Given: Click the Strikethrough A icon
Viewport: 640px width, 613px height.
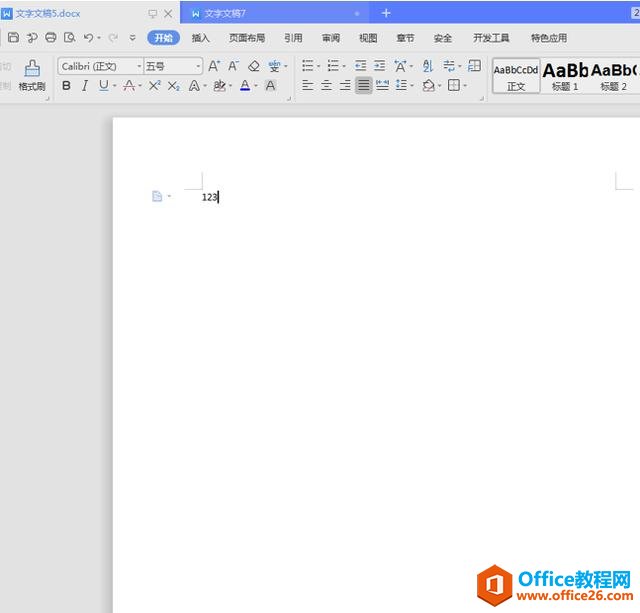Looking at the screenshot, I should (129, 86).
